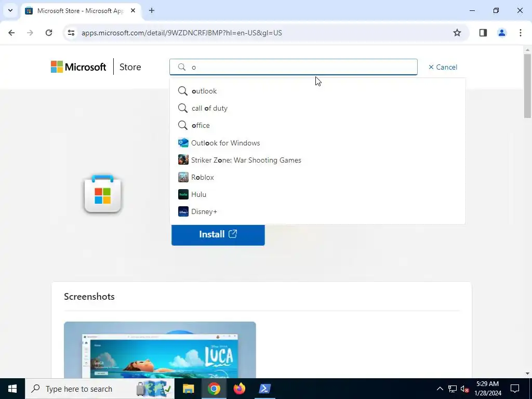The height and width of the screenshot is (399, 532).
Task: Click the taskbar search box
Action: click(x=99, y=389)
